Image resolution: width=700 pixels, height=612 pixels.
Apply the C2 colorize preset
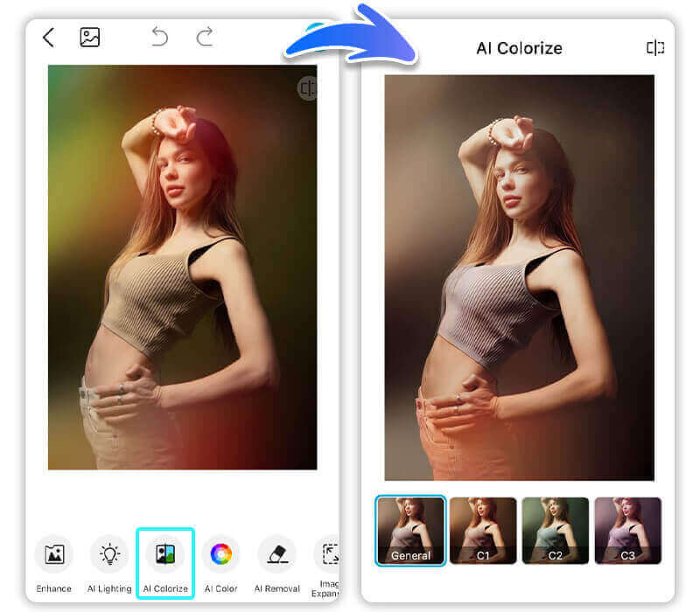tap(555, 529)
